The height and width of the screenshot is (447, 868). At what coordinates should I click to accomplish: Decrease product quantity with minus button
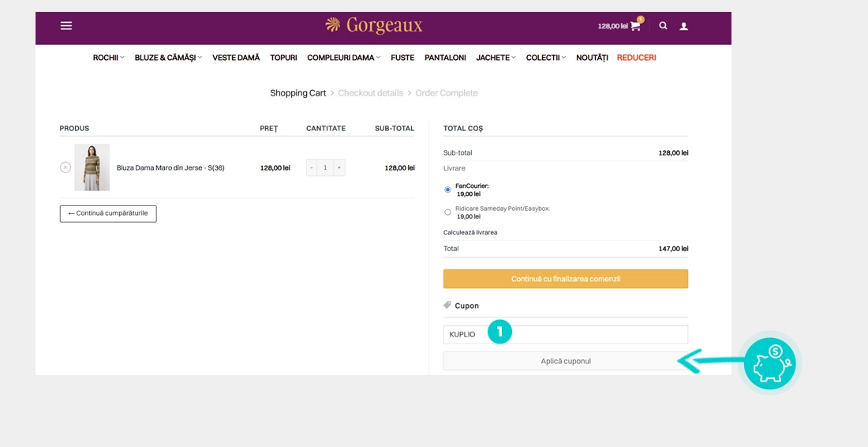[312, 167]
